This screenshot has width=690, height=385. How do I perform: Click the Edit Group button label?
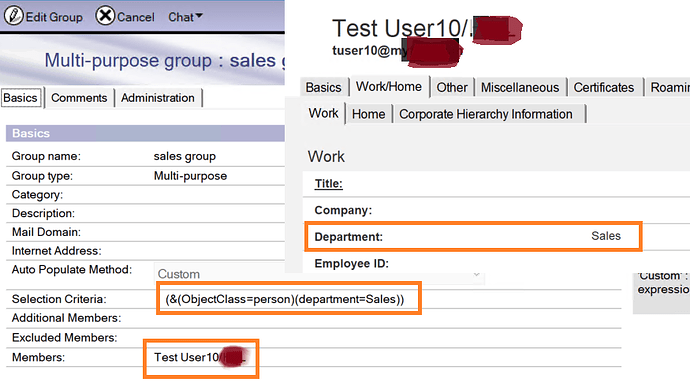coord(54,17)
